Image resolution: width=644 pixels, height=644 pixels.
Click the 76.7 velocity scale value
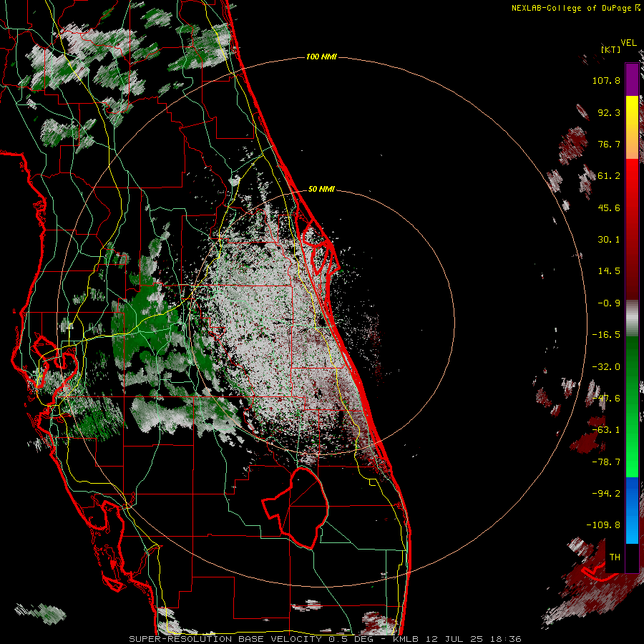(x=609, y=144)
